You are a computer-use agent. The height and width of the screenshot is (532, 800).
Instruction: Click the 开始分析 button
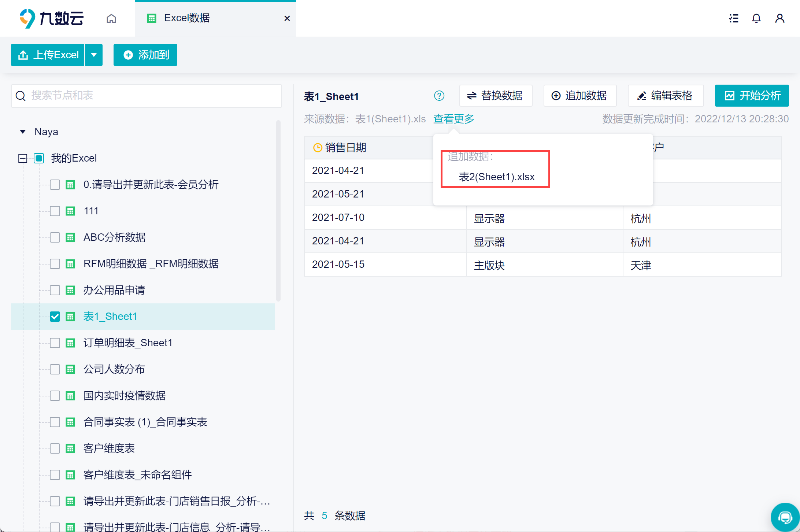[752, 96]
